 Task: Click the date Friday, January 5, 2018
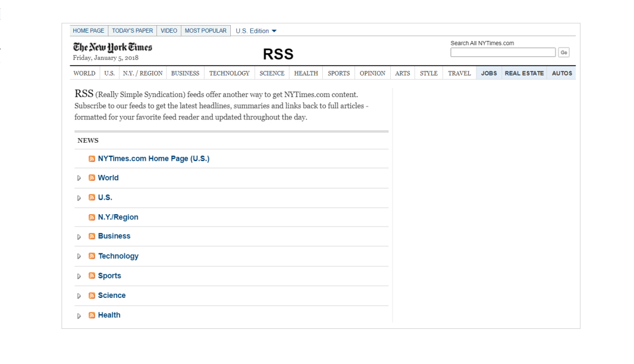(x=105, y=58)
